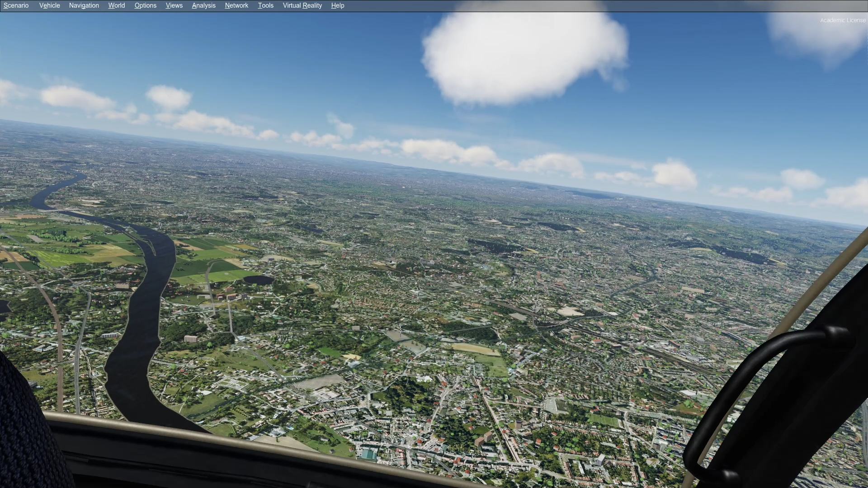Open the Navigation menu

84,5
